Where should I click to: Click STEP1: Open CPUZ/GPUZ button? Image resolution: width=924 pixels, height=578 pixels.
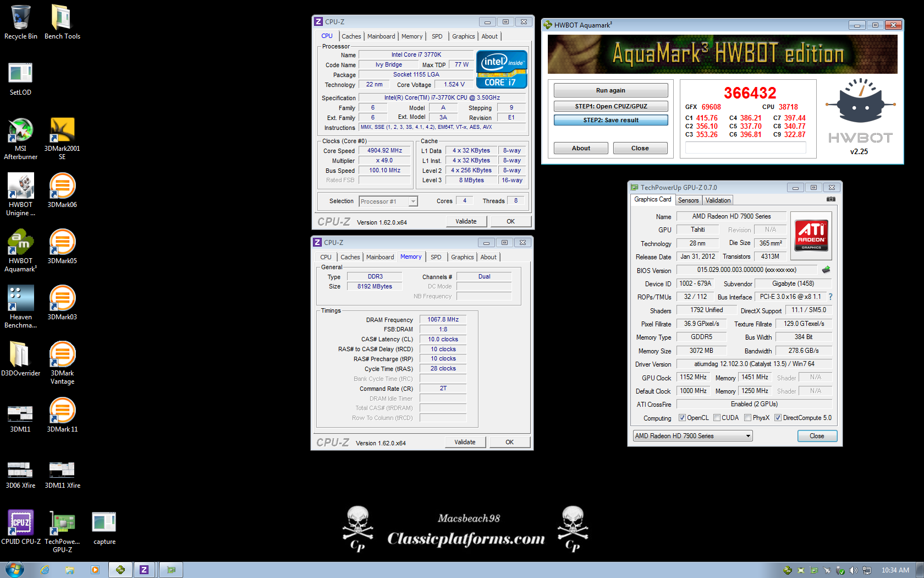(x=610, y=106)
